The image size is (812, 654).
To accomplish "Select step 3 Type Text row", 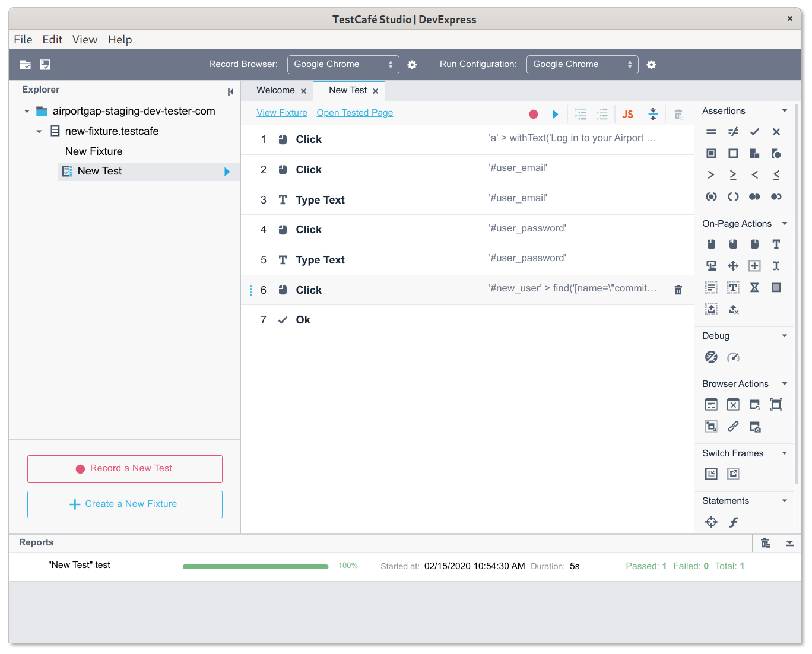I will click(x=467, y=200).
